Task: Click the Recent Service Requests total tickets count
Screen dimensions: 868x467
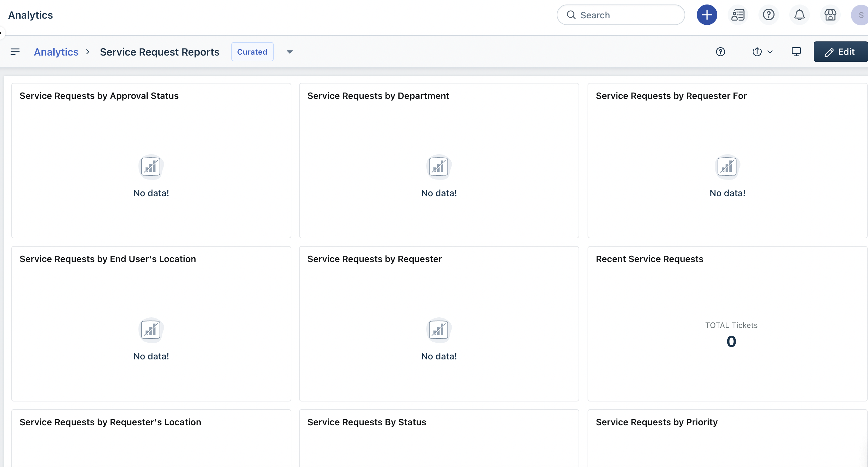Action: click(731, 341)
